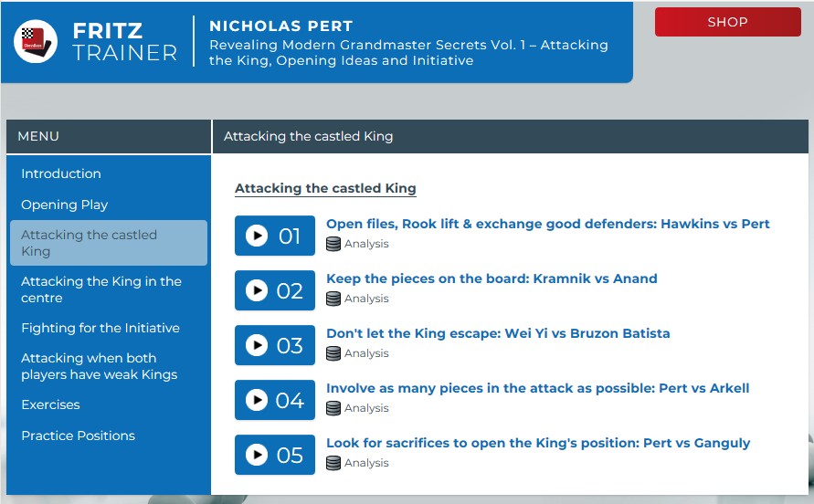Open Analysis database icon for Pert vs Arkell
This screenshot has height=504, width=814.
tap(333, 408)
